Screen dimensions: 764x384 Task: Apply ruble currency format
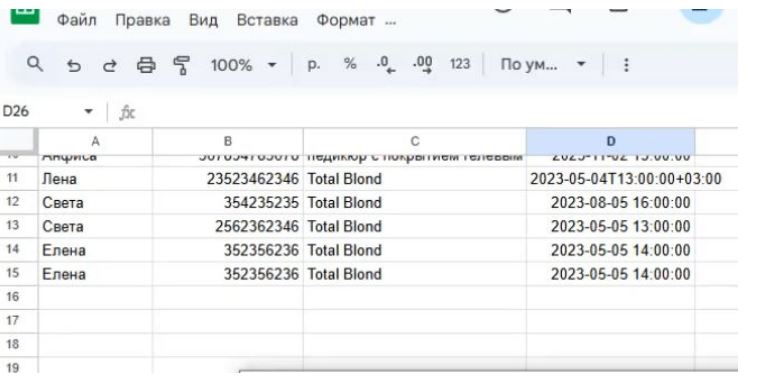(313, 64)
